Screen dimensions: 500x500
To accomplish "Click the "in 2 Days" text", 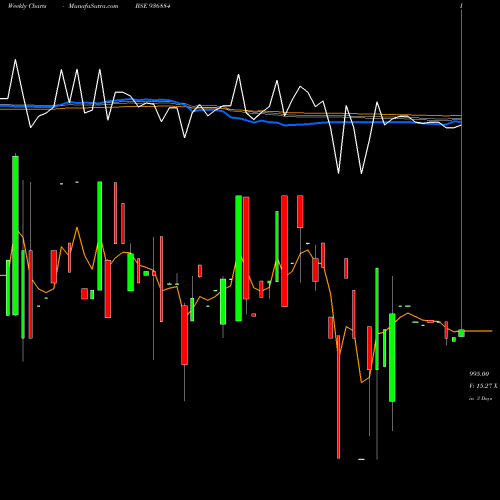I will tap(480, 398).
